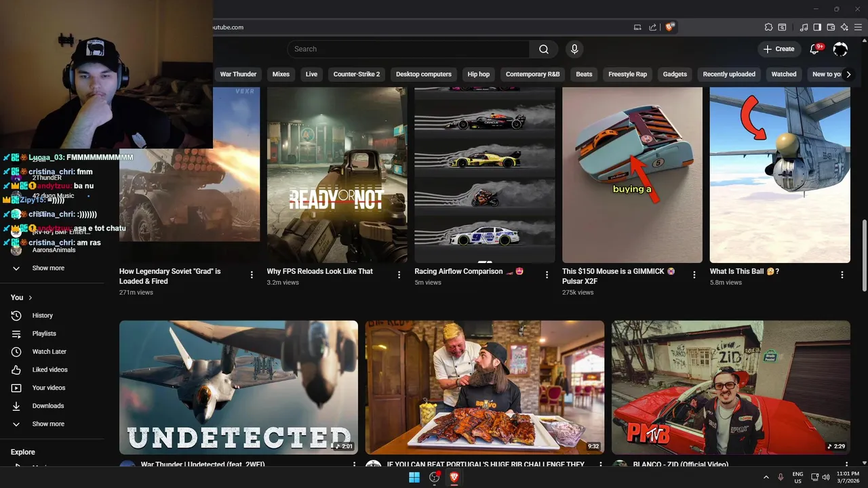Open the YouTube account avatar menu

[x=840, y=49]
